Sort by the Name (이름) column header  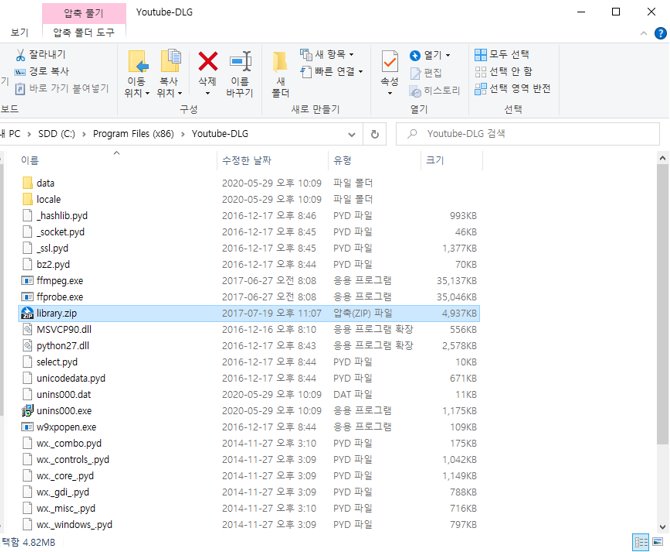[116, 160]
